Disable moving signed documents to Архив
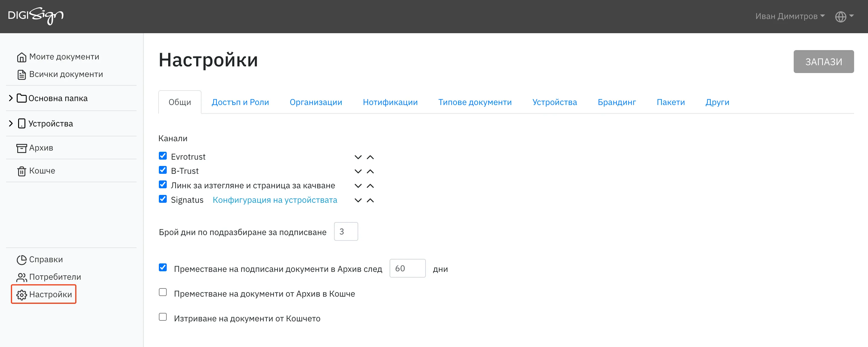The image size is (868, 347). point(163,267)
